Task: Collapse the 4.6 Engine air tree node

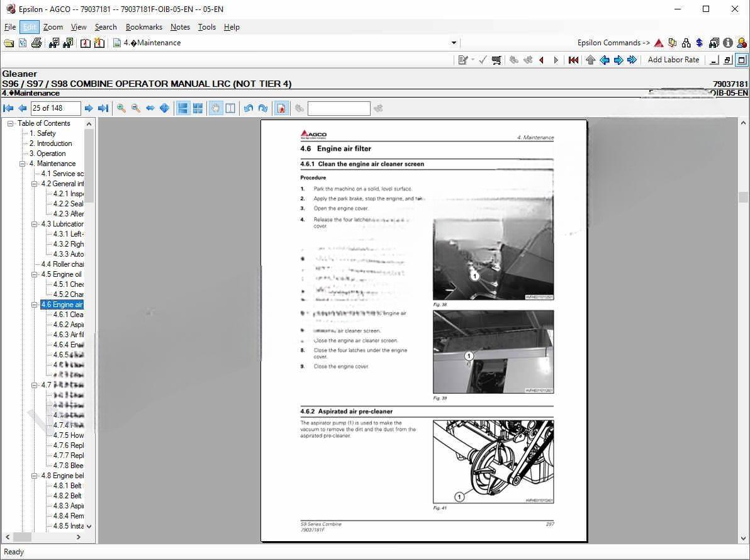Action: click(x=35, y=305)
